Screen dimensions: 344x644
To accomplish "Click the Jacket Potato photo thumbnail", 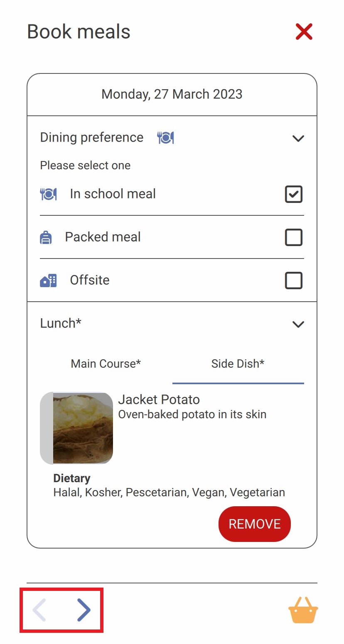I will coord(76,428).
